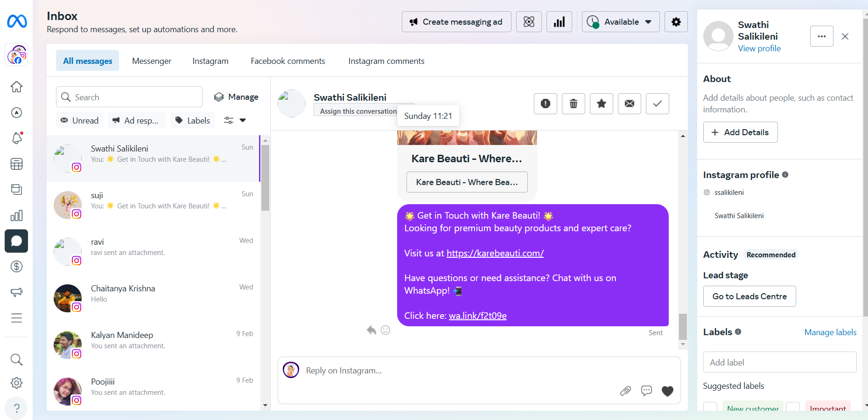Click the conversation list scrollbar thumb

265,177
